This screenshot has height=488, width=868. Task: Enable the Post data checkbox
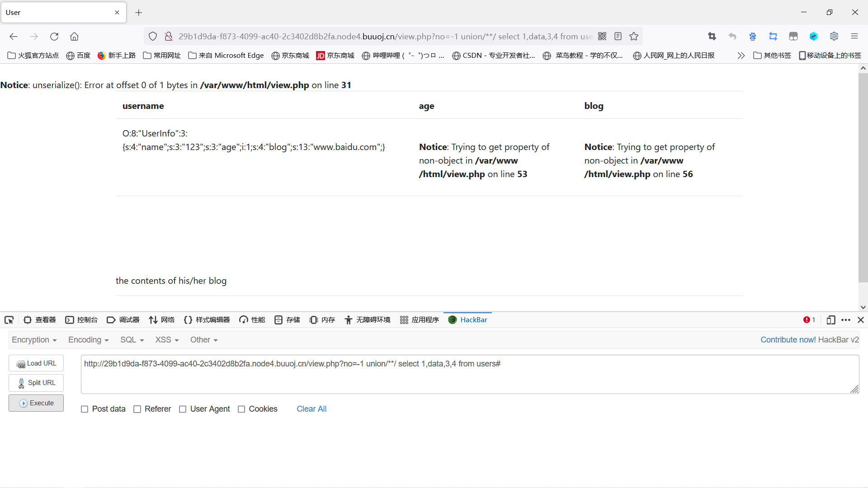pos(85,409)
